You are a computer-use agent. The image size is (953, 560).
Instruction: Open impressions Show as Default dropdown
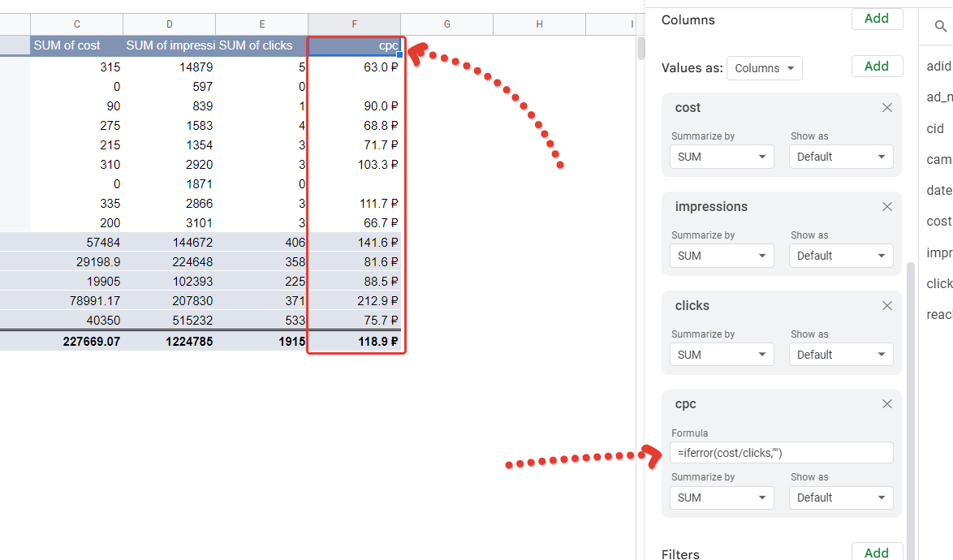(841, 256)
